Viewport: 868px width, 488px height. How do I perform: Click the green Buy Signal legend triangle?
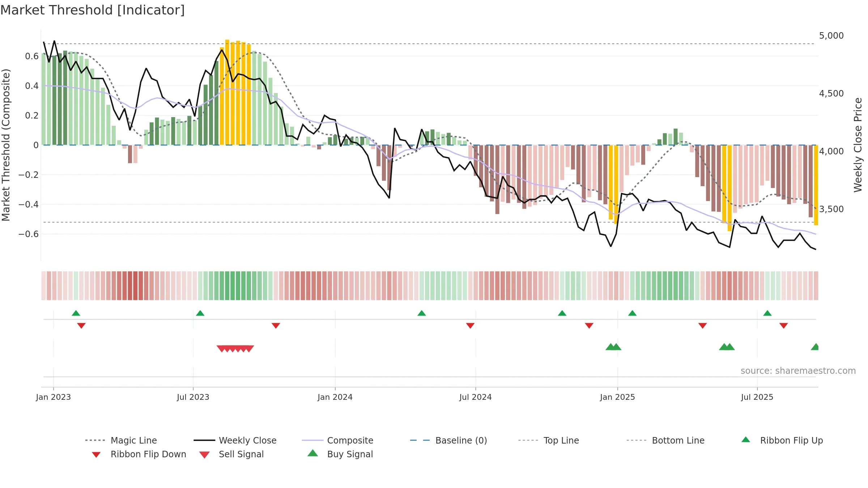[313, 453]
